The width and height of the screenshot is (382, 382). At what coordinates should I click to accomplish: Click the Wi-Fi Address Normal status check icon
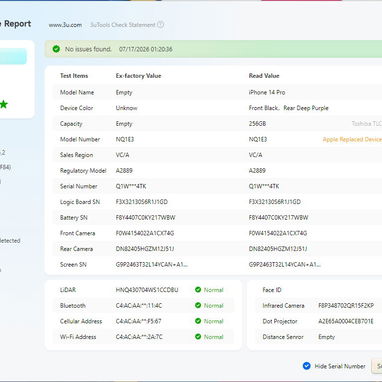coord(198,337)
